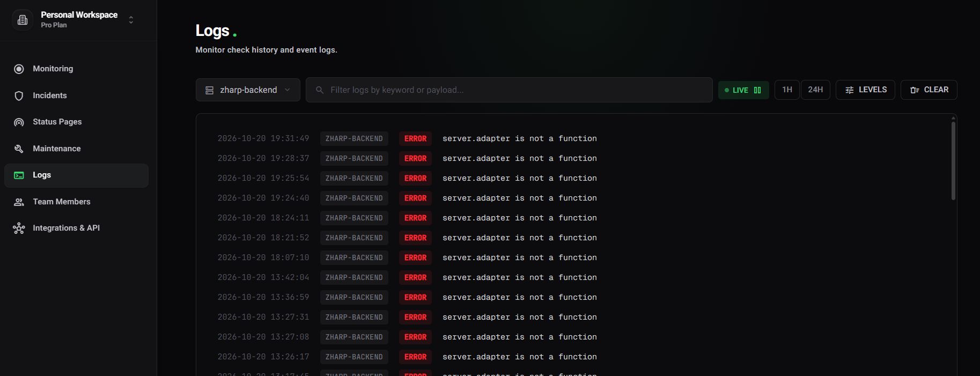The height and width of the screenshot is (376, 980).
Task: Click the log panel vertical scrollbar
Action: (953, 161)
